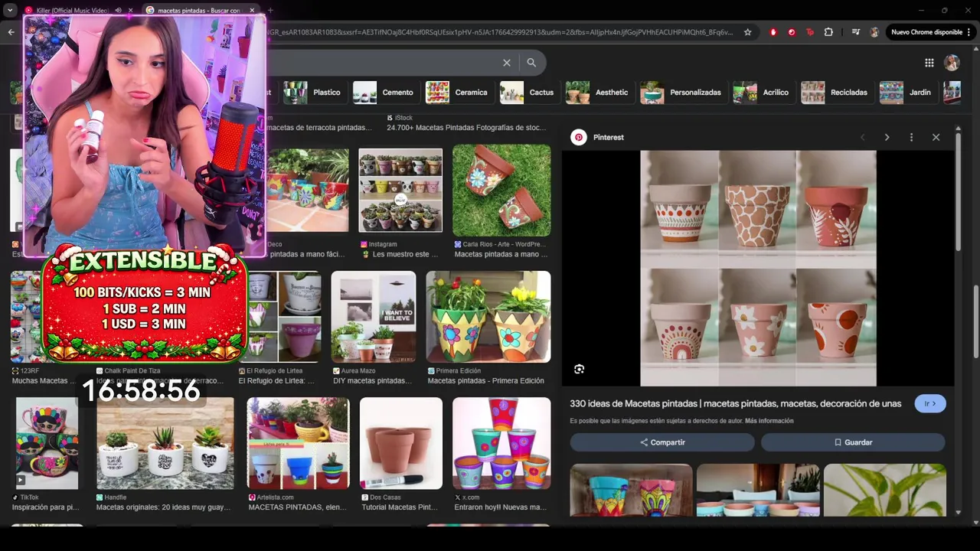
Task: Open the El Refugio de Lirtea thumbnail
Action: pyautogui.click(x=284, y=316)
